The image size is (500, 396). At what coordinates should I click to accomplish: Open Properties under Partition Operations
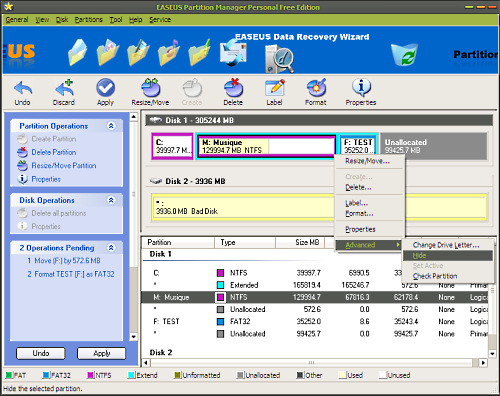[x=46, y=179]
